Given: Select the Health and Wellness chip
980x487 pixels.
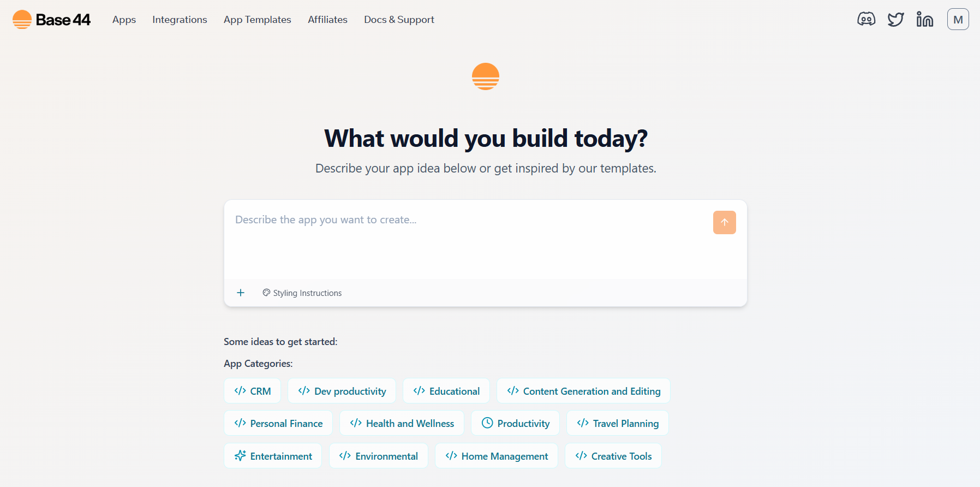Looking at the screenshot, I should pos(402,423).
